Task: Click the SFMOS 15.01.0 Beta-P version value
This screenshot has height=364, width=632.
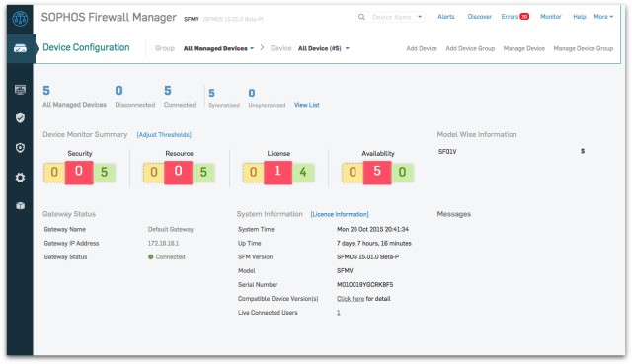Action: [367, 256]
